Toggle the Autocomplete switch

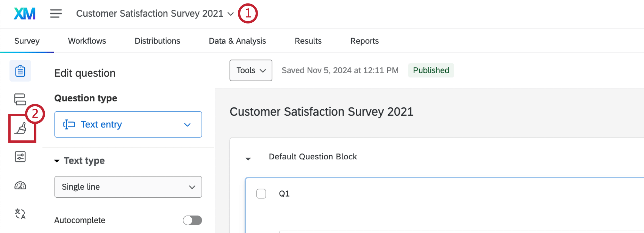[192, 220]
